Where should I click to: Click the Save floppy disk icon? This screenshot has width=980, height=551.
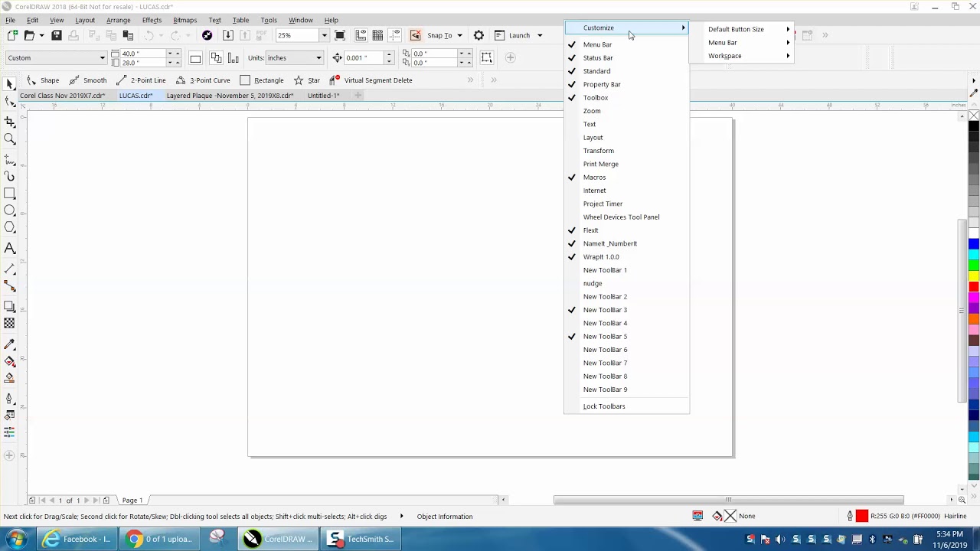57,35
